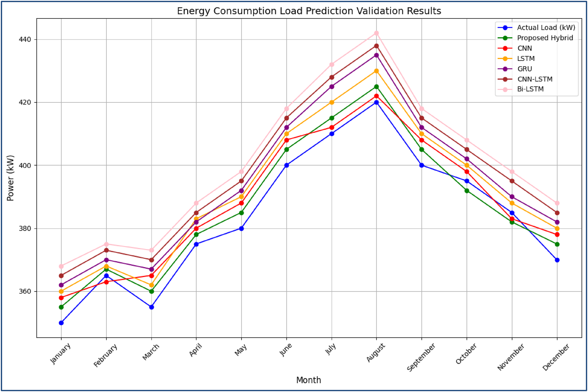Click the CNN-LSTM legend label
Viewport: 588px width, 392px height.
coord(535,79)
